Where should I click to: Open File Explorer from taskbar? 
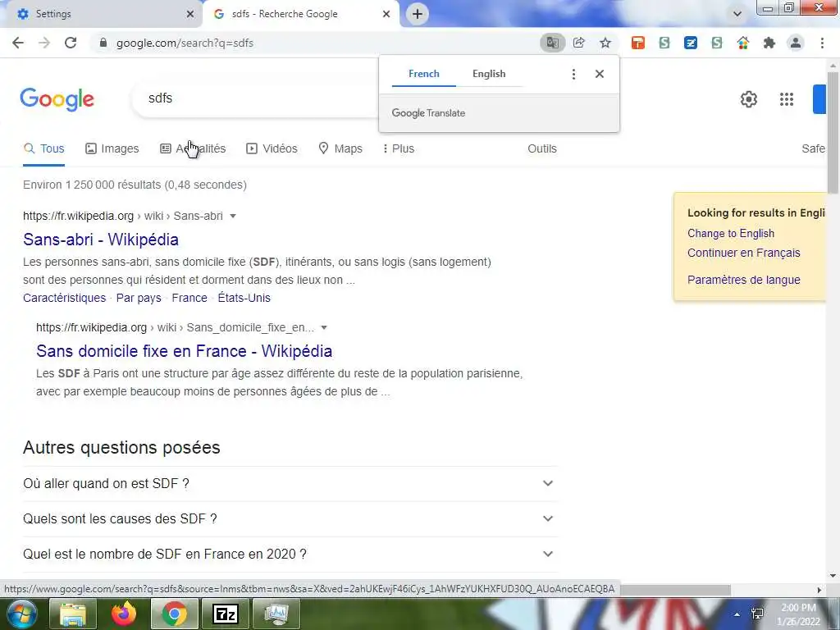(x=72, y=614)
